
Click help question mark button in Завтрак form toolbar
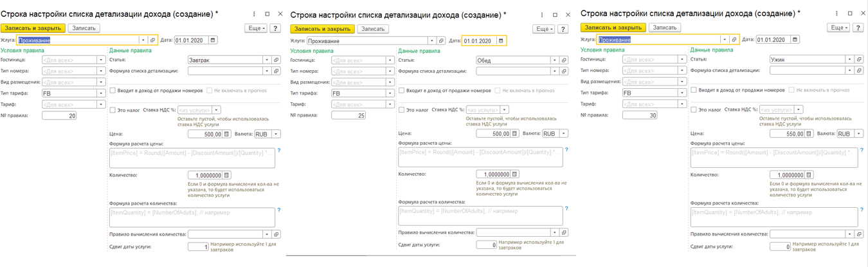(275, 28)
